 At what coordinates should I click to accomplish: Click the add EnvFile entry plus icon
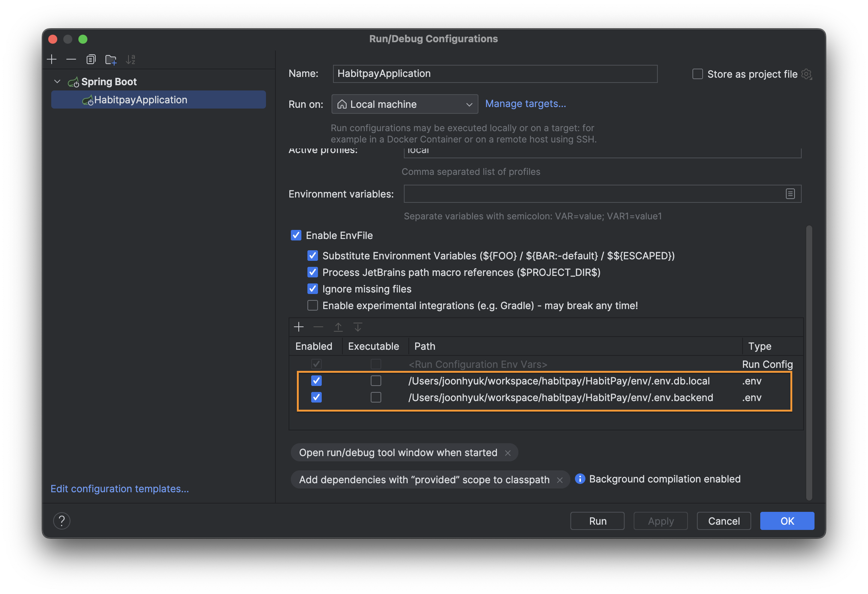tap(298, 327)
